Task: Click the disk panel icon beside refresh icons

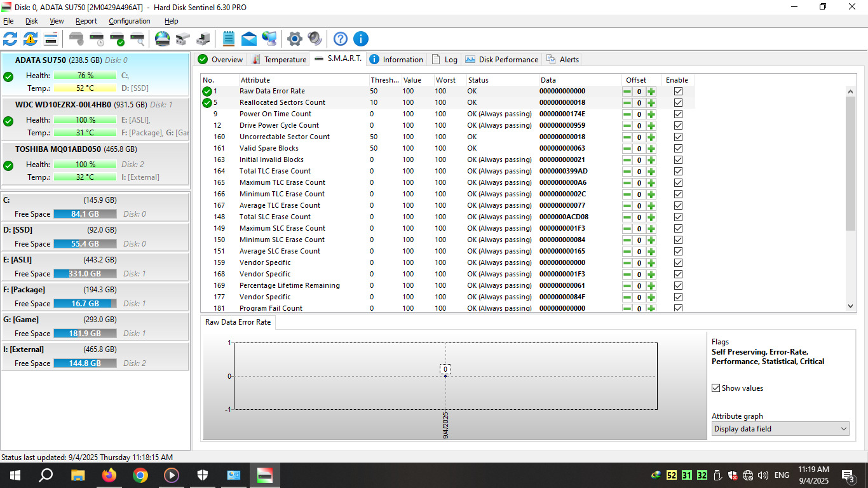Action: click(x=51, y=39)
